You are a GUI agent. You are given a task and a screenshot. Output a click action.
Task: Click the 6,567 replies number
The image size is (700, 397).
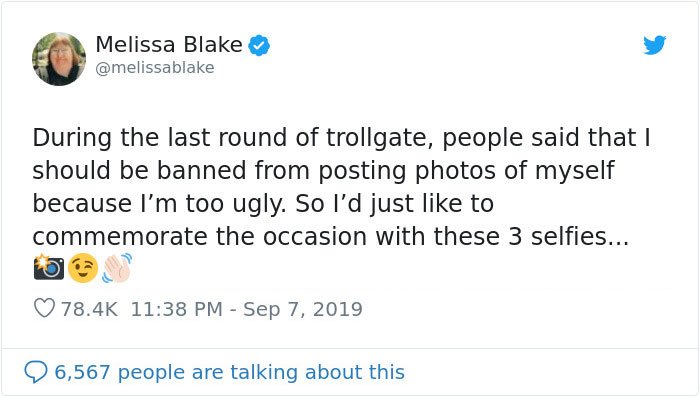(x=82, y=372)
